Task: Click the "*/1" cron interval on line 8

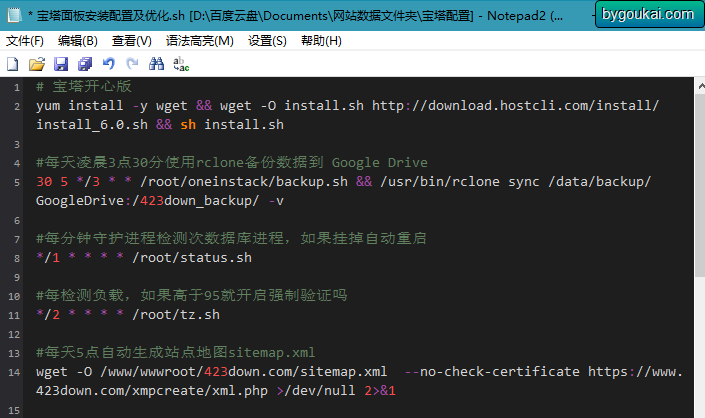Action: click(x=48, y=258)
